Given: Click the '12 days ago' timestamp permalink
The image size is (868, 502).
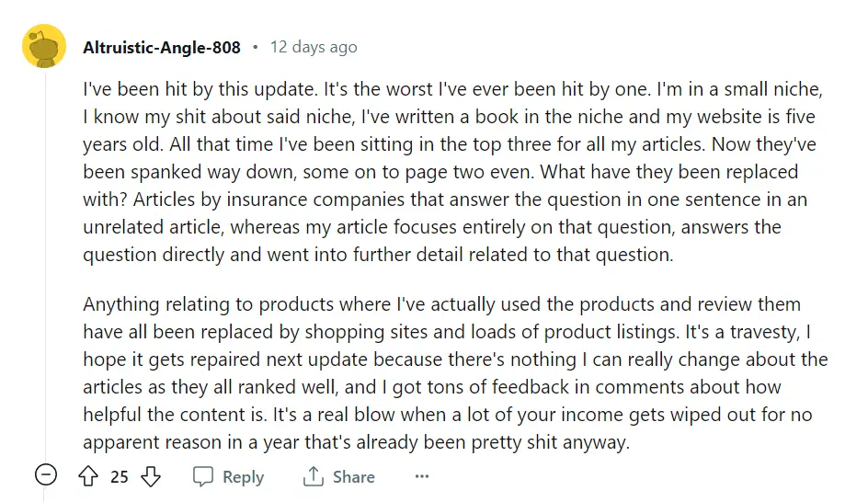Looking at the screenshot, I should point(314,48).
